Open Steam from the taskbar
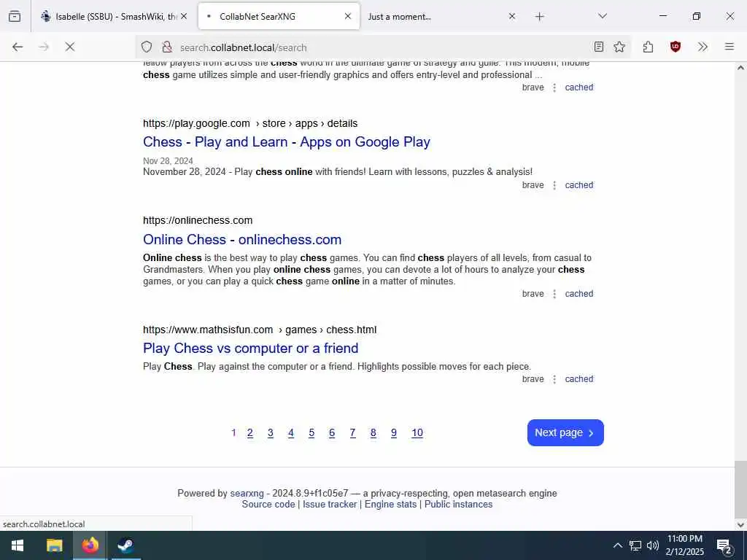Image resolution: width=747 pixels, height=560 pixels. pyautogui.click(x=125, y=545)
